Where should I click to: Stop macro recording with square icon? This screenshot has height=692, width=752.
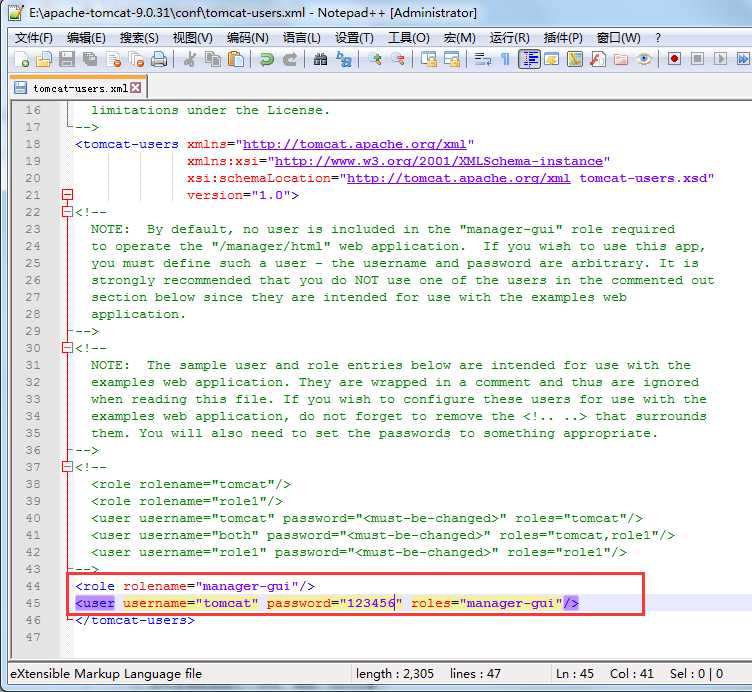697,59
